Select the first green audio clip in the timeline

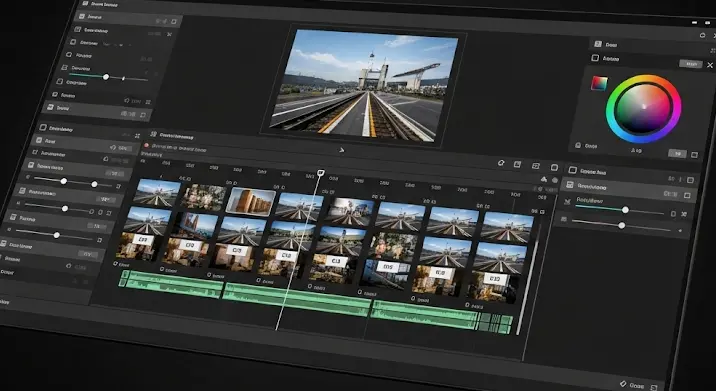171,283
